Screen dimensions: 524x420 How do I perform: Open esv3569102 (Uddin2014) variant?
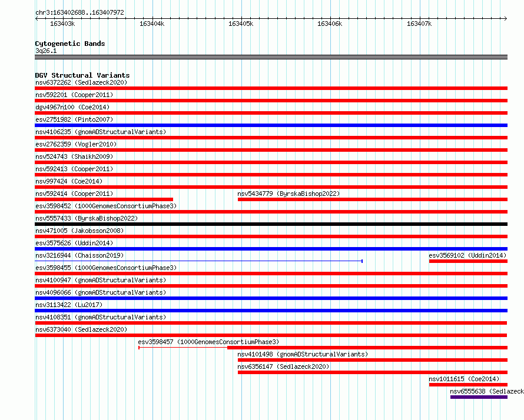click(467, 255)
